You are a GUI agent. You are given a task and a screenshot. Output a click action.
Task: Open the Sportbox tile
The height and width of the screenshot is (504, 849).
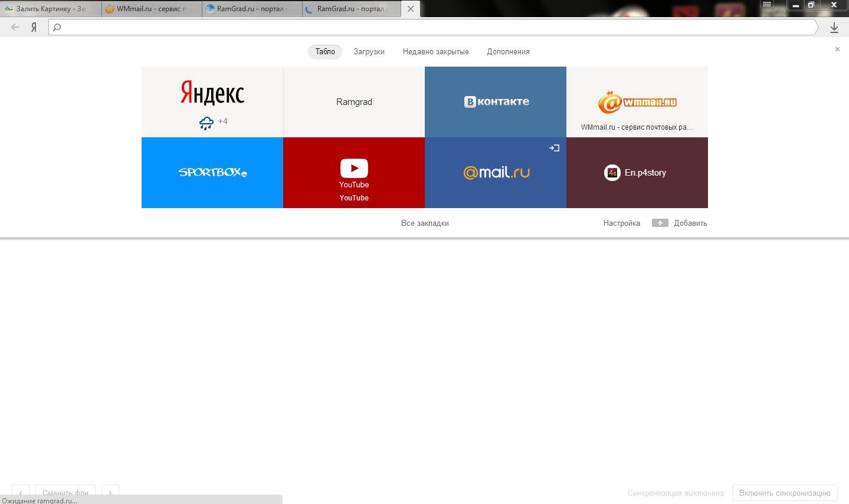[212, 173]
